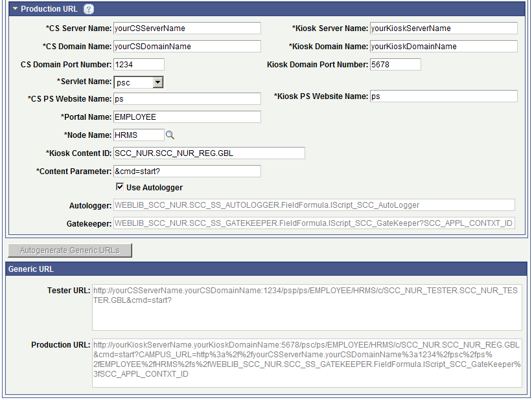This screenshot has width=532, height=400.
Task: Select the Kiosk Domain Name field
Action: pos(444,46)
